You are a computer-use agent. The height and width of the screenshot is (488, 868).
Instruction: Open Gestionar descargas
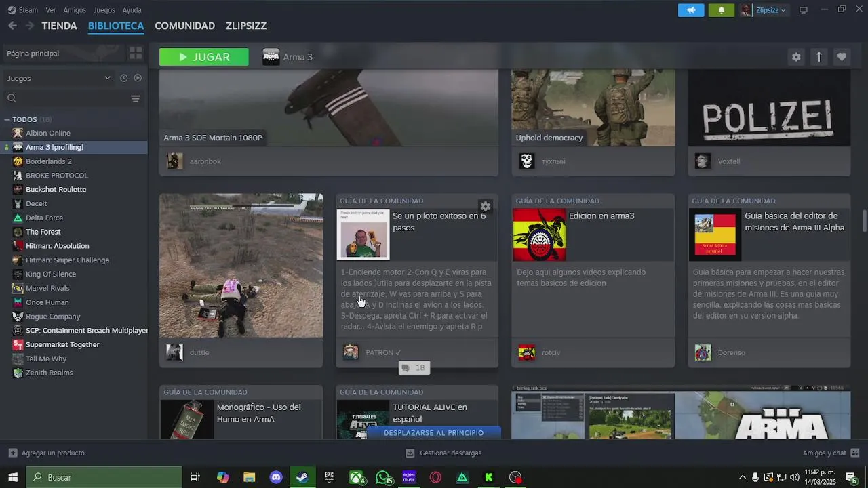click(443, 453)
